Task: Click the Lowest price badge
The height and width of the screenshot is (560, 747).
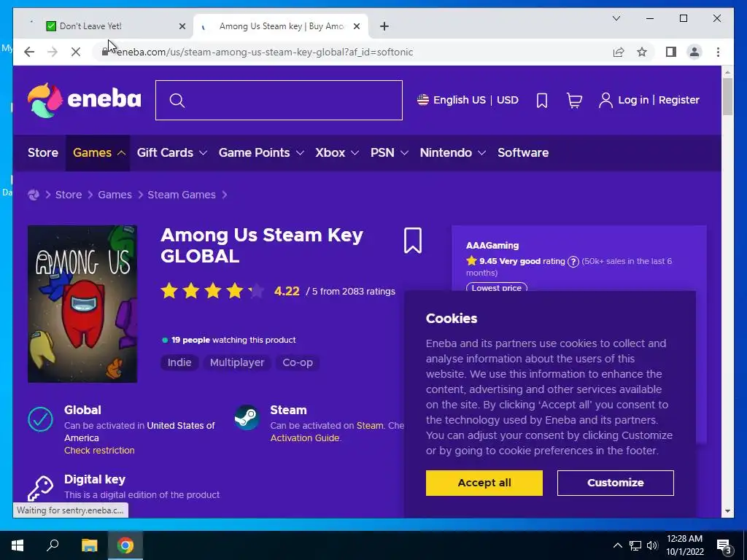Action: click(x=496, y=287)
